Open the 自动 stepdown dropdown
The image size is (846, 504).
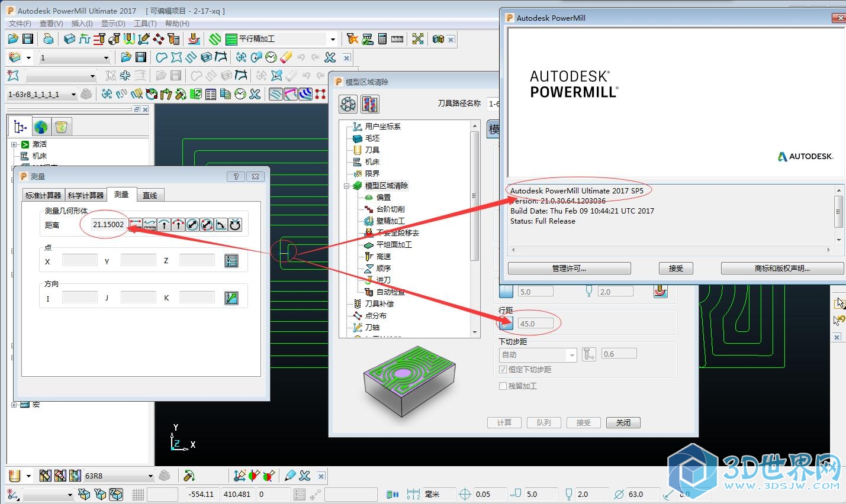572,355
